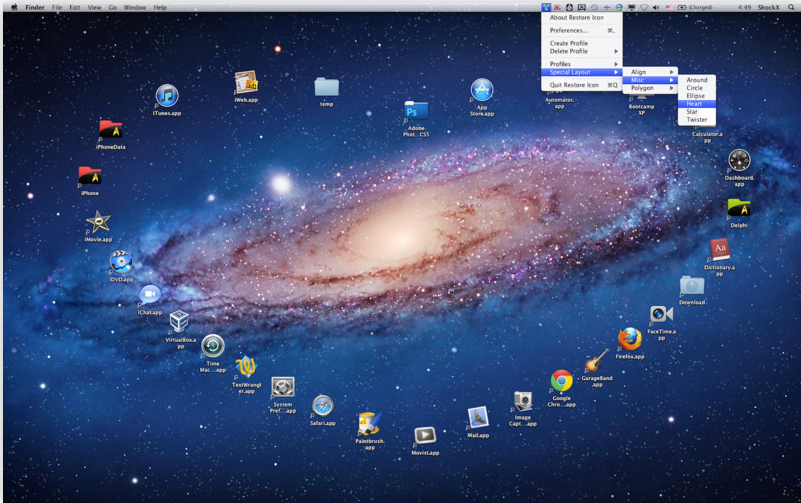Open Preferences... from the menu
Screen dimensions: 801x503
(581, 31)
